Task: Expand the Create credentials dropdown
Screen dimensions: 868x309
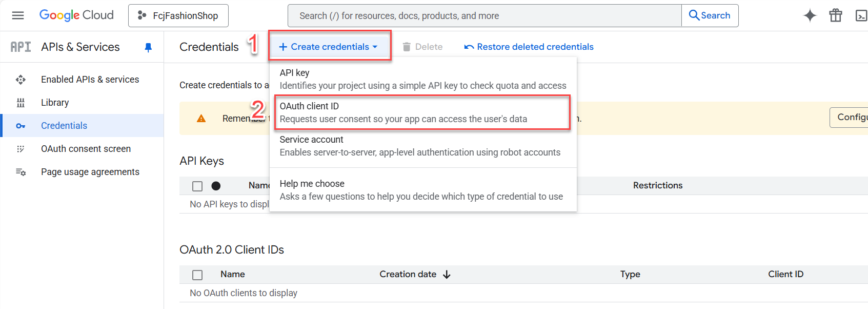Action: 329,47
